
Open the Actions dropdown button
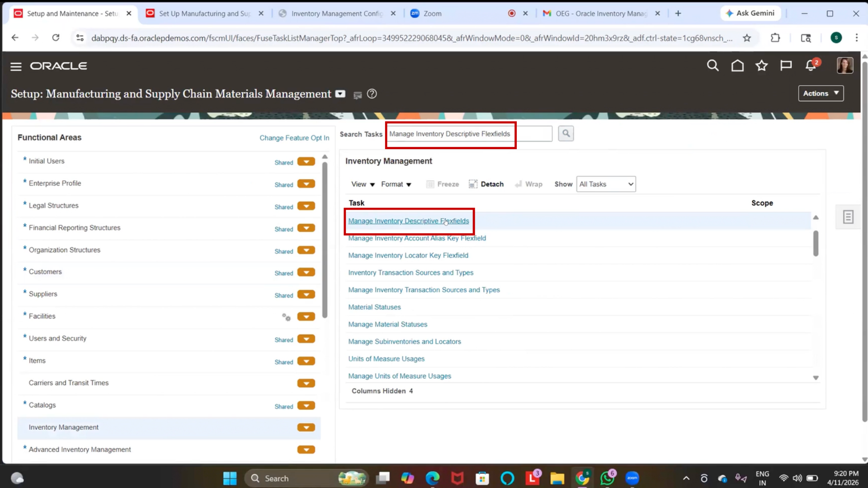[x=821, y=93]
